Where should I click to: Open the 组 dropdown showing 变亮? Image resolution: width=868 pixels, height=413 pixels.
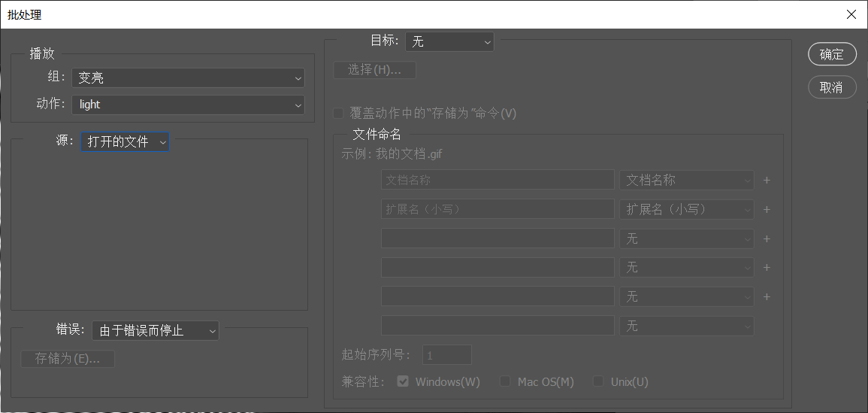click(188, 77)
